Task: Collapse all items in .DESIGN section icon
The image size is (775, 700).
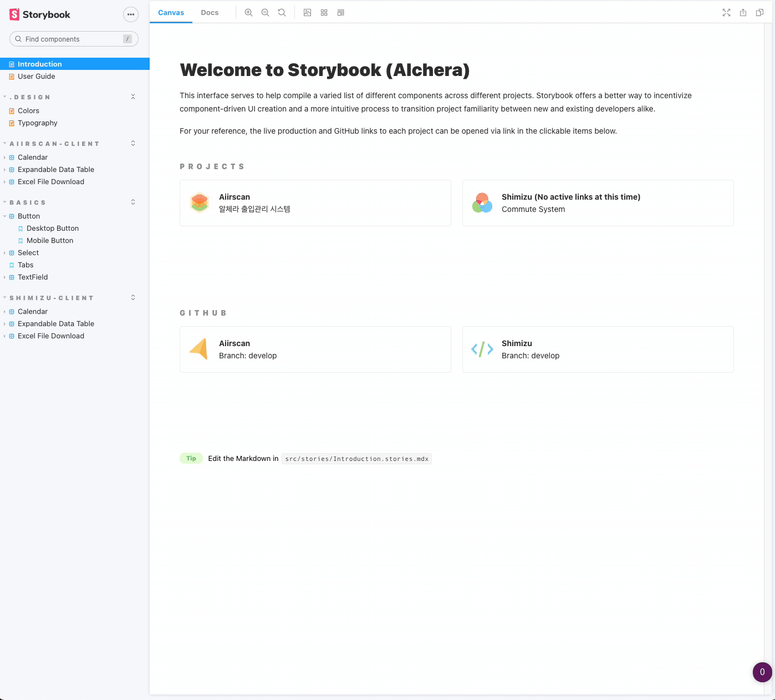Action: coord(133,97)
